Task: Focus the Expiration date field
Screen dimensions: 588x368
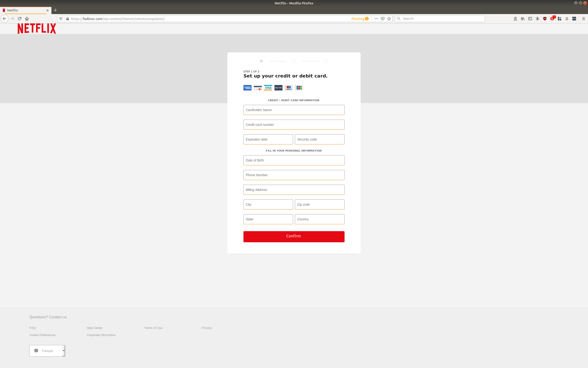Action: click(268, 139)
